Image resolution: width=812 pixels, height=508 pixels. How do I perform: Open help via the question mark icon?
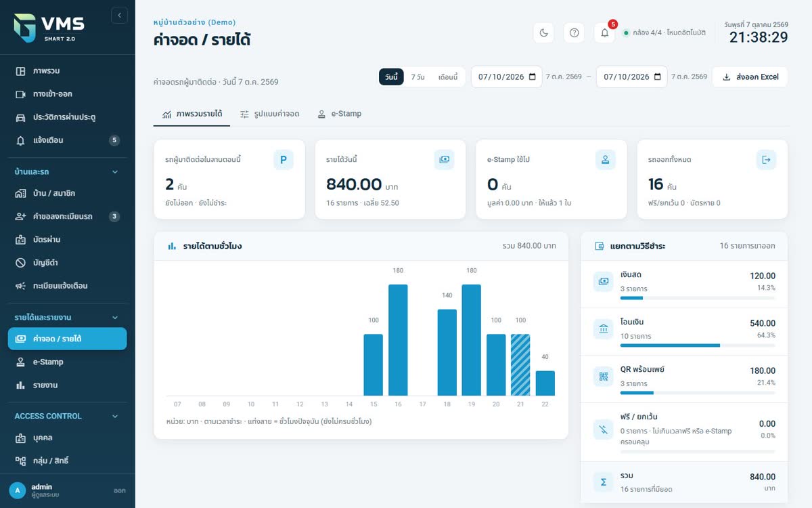[574, 33]
